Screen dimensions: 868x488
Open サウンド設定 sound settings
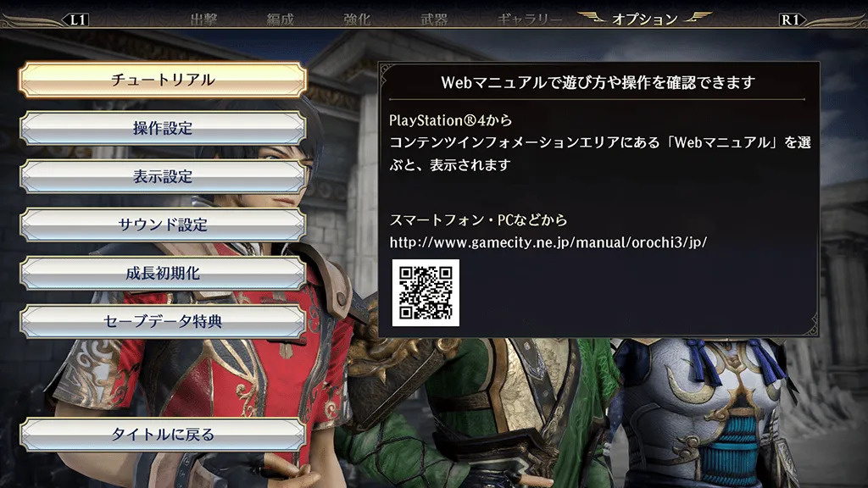(163, 225)
